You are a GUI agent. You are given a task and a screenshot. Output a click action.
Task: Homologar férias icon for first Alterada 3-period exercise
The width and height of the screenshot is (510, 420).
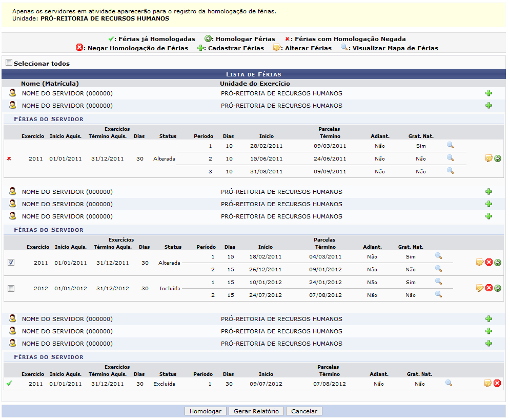(498, 158)
